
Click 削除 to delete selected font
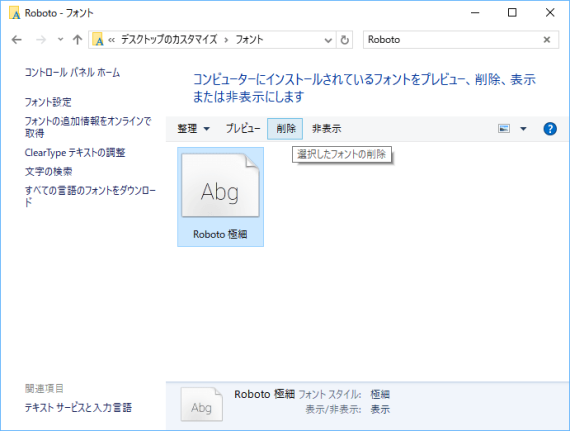285,129
